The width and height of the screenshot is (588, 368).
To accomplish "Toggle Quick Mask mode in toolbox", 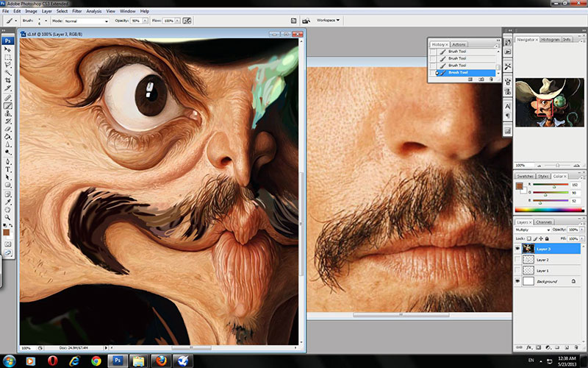I will 8,244.
